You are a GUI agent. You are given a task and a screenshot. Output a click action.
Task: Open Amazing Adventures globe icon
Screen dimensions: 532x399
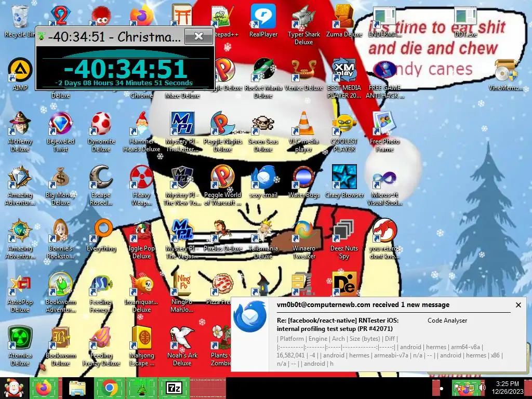[20, 231]
